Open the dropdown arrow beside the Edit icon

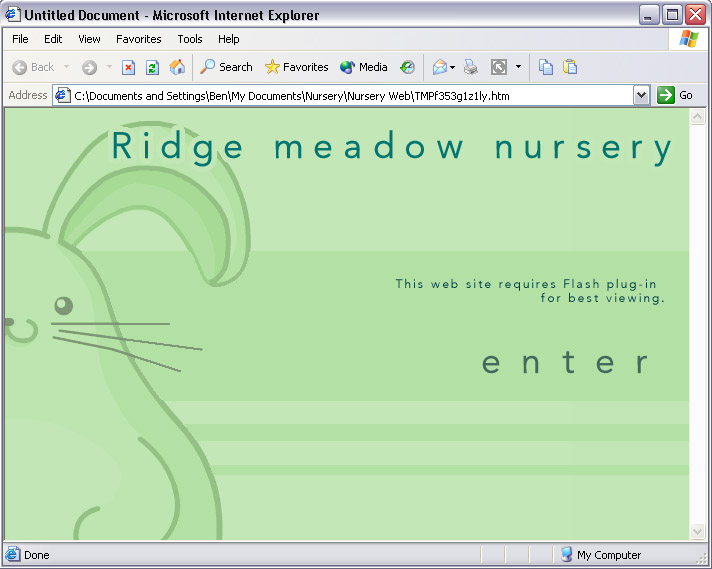point(518,67)
